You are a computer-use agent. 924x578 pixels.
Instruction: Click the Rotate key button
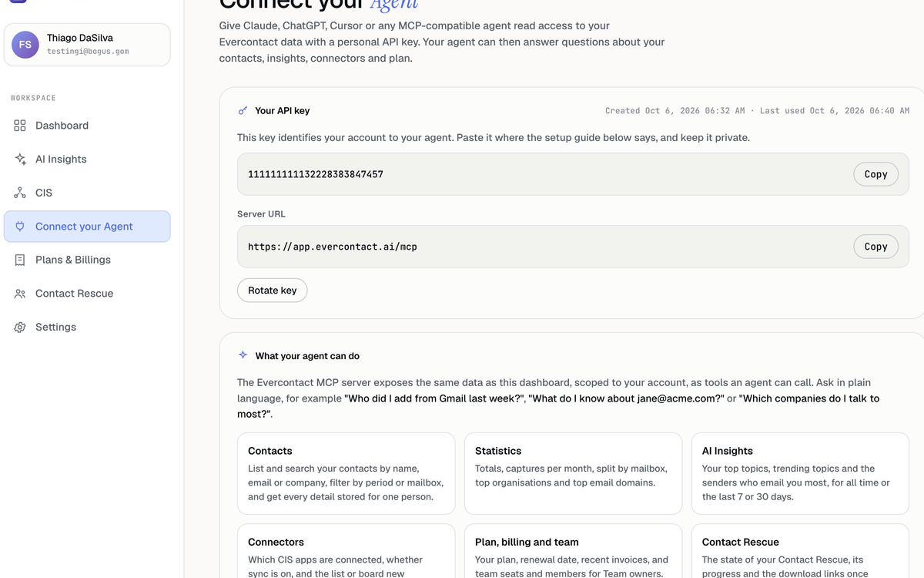coord(272,291)
